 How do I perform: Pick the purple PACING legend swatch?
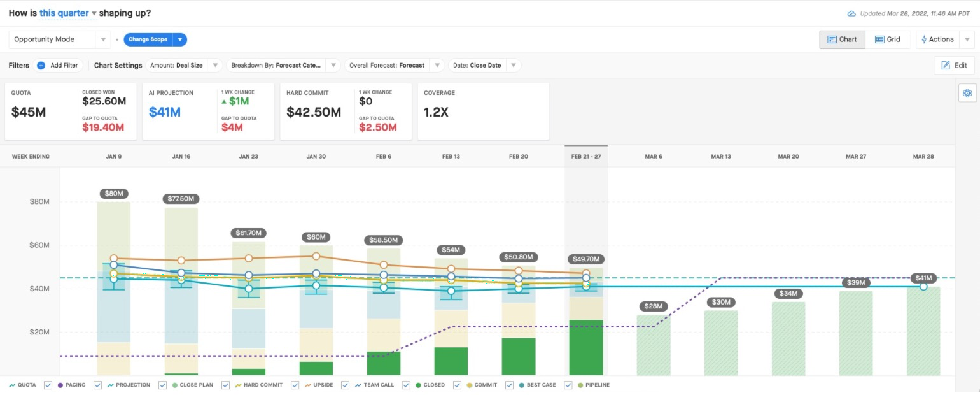(60, 385)
